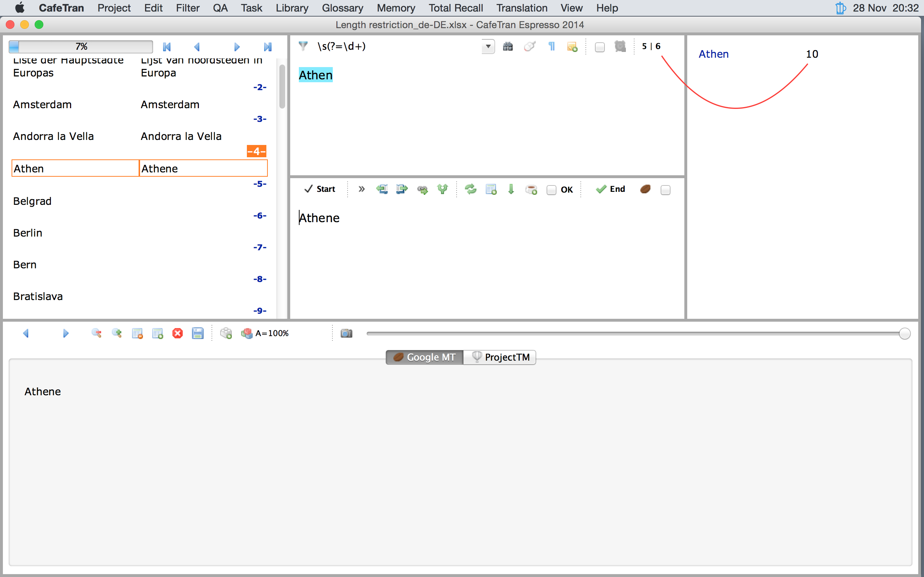924x577 pixels.
Task: Click the match threshold slider handle
Action: [904, 333]
